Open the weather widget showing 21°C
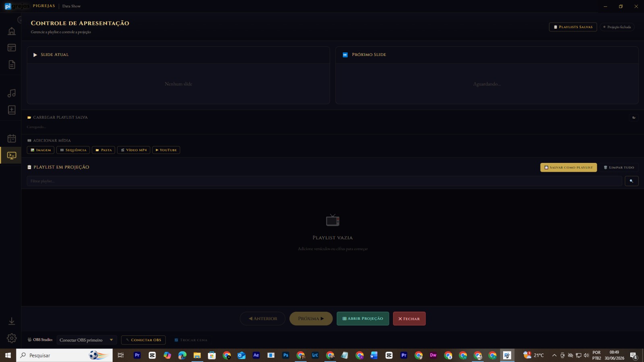The image size is (644, 362). tap(533, 355)
